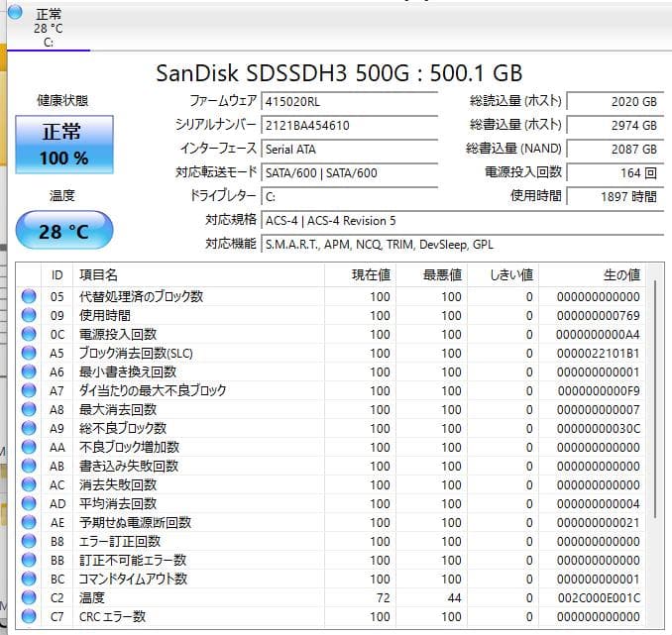Viewport: 672px width, 635px height.
Task: Click the 最悪値 column header
Action: (x=431, y=275)
